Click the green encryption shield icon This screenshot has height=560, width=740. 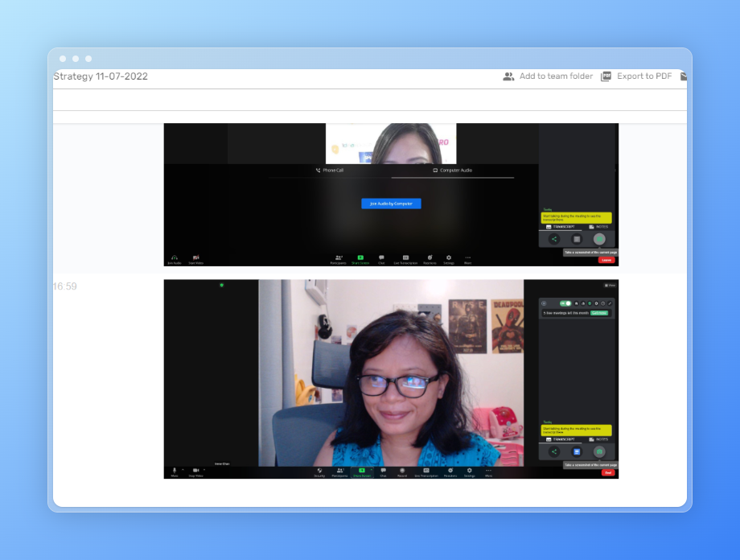coord(222,285)
